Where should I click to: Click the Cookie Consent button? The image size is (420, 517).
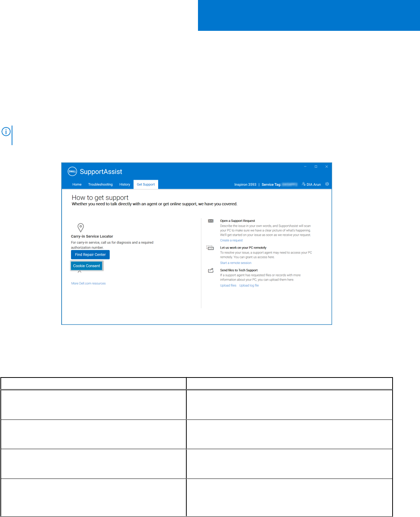[x=86, y=266]
